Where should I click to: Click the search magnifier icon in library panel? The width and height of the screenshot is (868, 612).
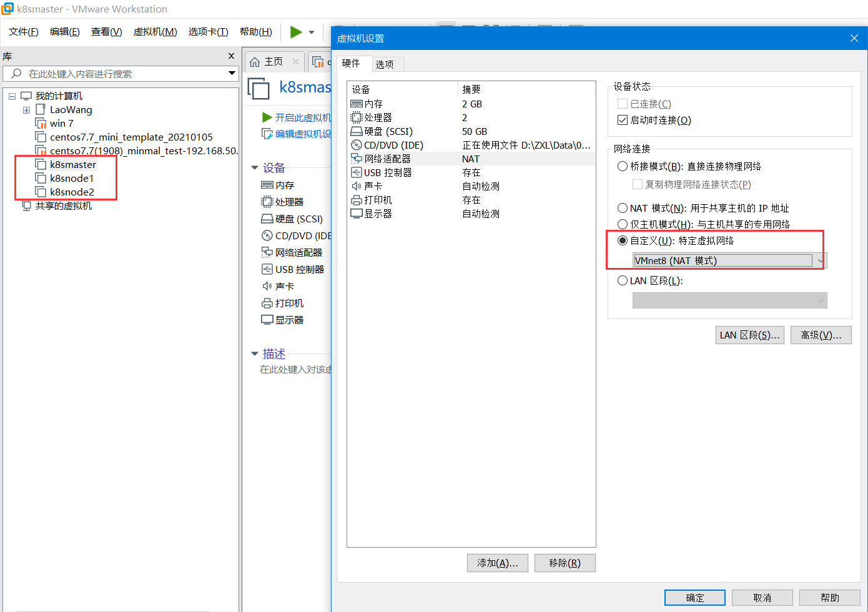(17, 74)
